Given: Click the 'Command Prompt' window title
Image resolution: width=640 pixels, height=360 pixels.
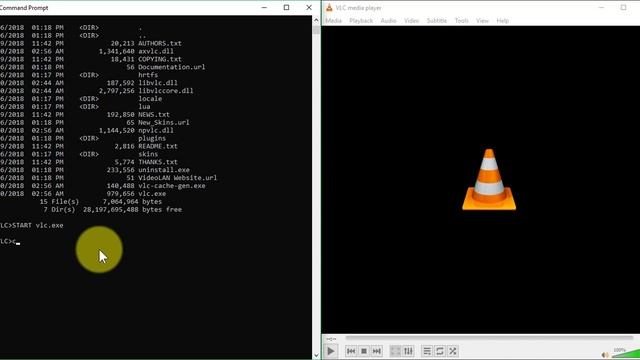Looking at the screenshot, I should 24,8.
